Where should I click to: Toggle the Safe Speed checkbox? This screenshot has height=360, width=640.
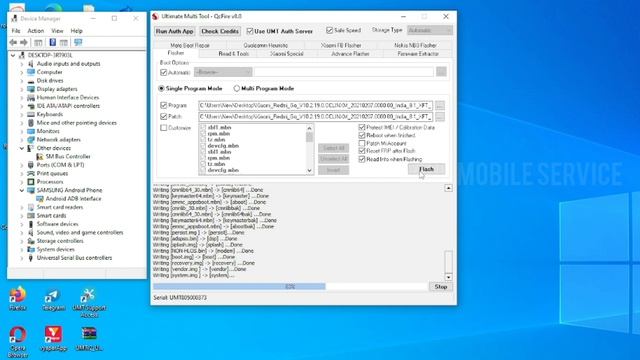329,30
